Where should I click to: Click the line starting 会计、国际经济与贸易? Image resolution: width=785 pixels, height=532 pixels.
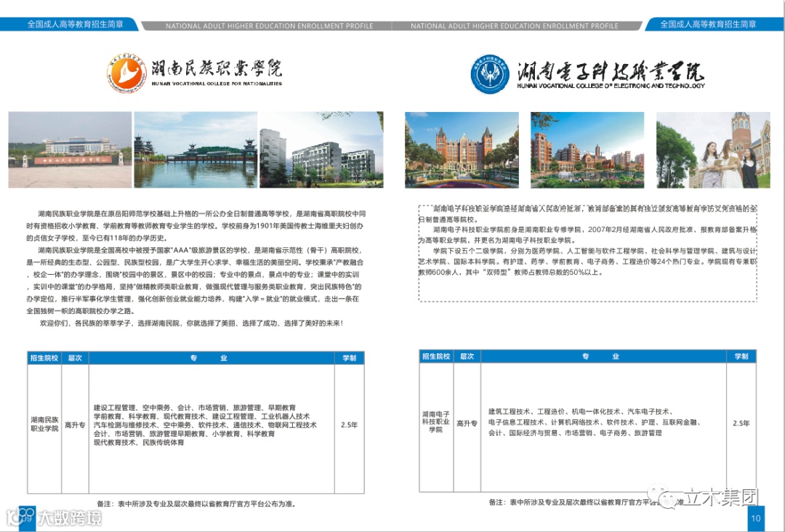click(575, 433)
